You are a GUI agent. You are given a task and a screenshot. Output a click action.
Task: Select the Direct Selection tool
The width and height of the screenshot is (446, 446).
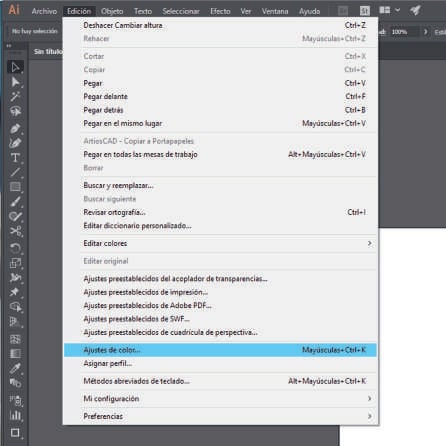pyautogui.click(x=15, y=82)
